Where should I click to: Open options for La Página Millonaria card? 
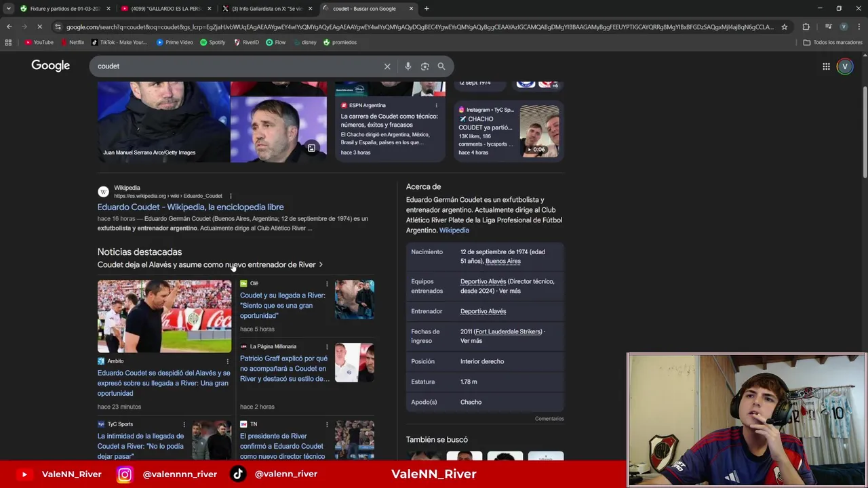pyautogui.click(x=327, y=346)
